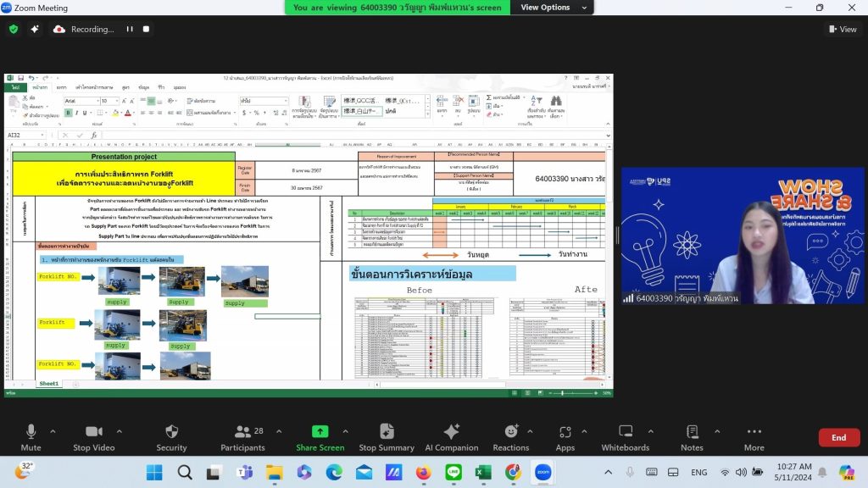Click the ENG language indicator
This screenshot has width=868, height=488.
click(x=698, y=472)
